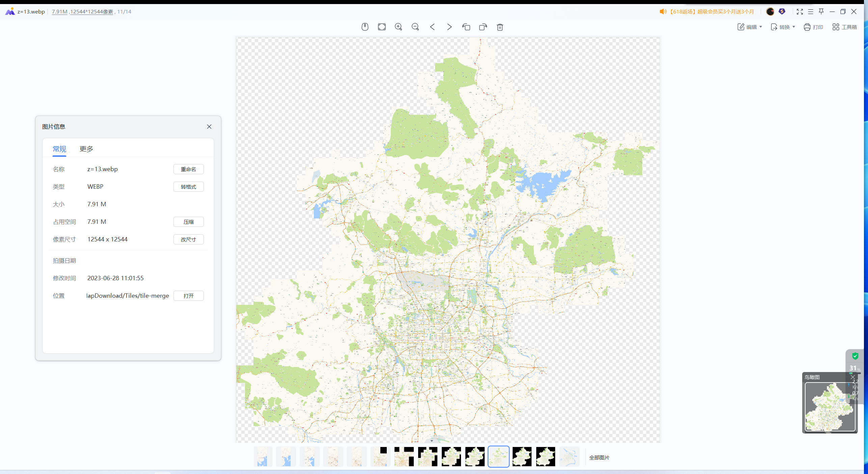Open 全部图片 all images view

click(x=599, y=457)
